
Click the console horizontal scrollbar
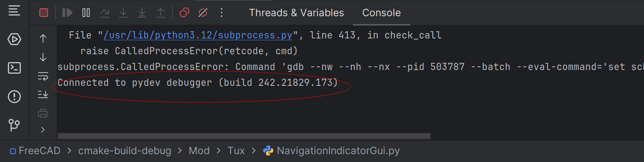244,136
